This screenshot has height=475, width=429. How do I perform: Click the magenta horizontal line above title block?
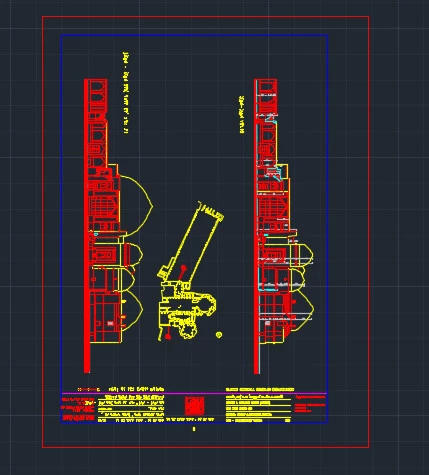click(194, 393)
